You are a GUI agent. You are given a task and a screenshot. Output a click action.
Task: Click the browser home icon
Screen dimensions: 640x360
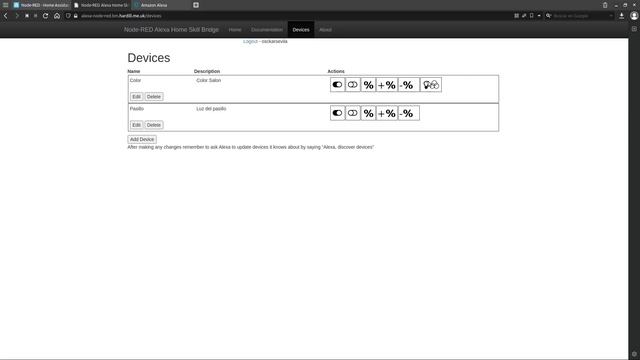(x=57, y=16)
